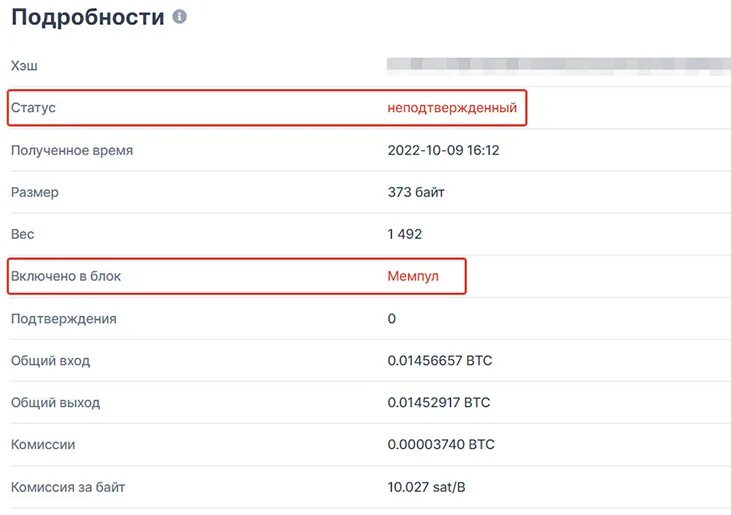Click the Подтверждения row label

64,319
